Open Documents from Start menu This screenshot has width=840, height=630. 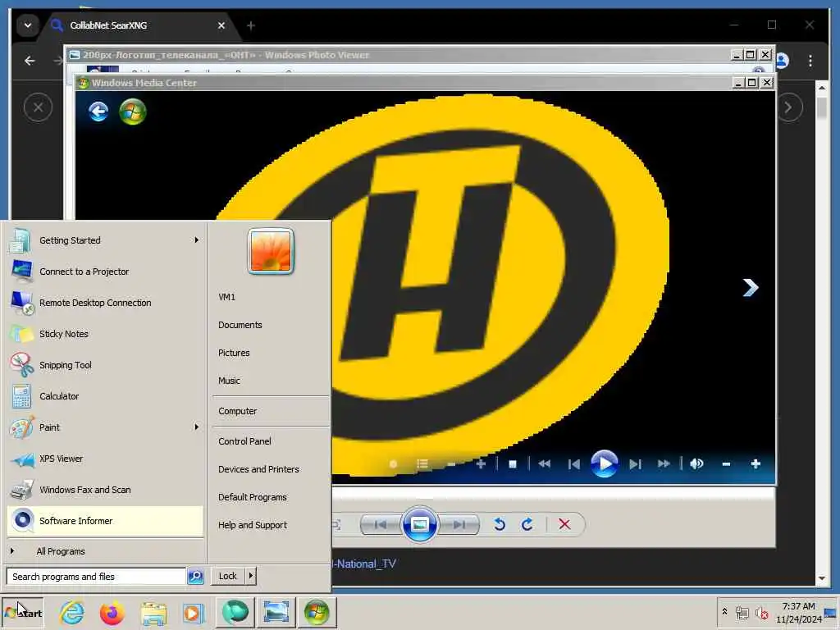[x=271, y=325]
